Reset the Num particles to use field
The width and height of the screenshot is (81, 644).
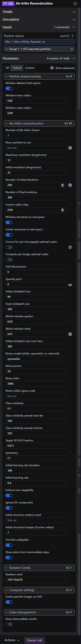[70, 148]
